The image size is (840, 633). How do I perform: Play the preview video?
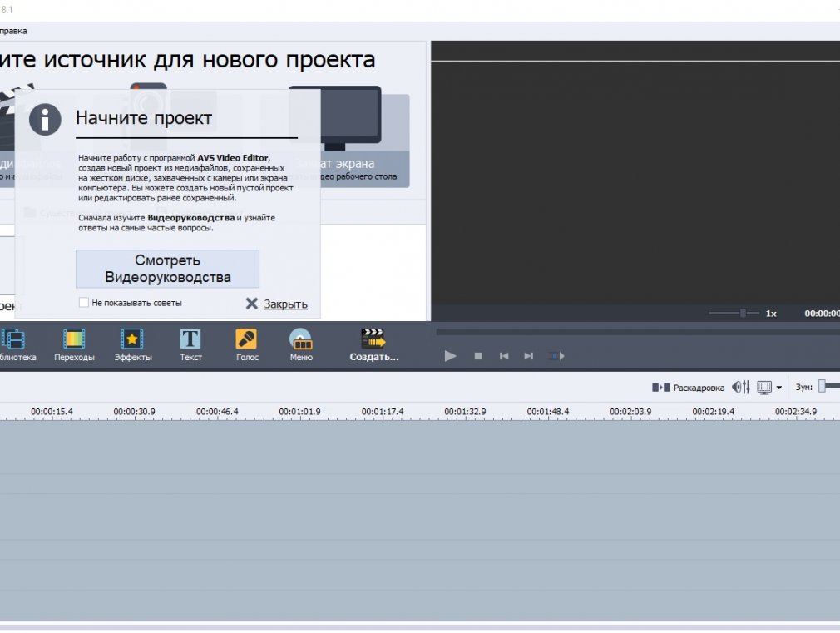[x=450, y=356]
